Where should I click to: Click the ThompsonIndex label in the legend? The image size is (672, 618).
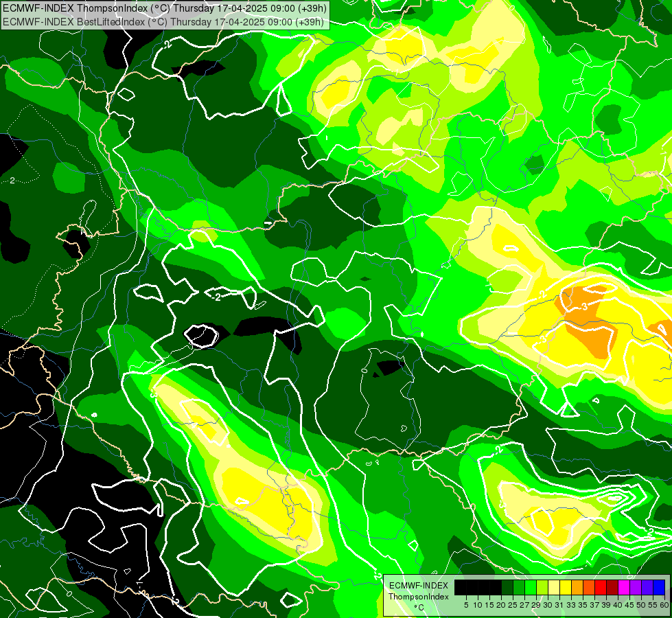click(419, 597)
